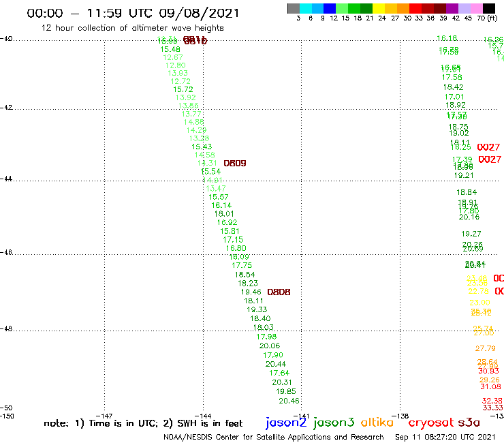The width and height of the screenshot is (504, 443).
Task: Click the wave height value '17.01'
Action: pyautogui.click(x=454, y=97)
